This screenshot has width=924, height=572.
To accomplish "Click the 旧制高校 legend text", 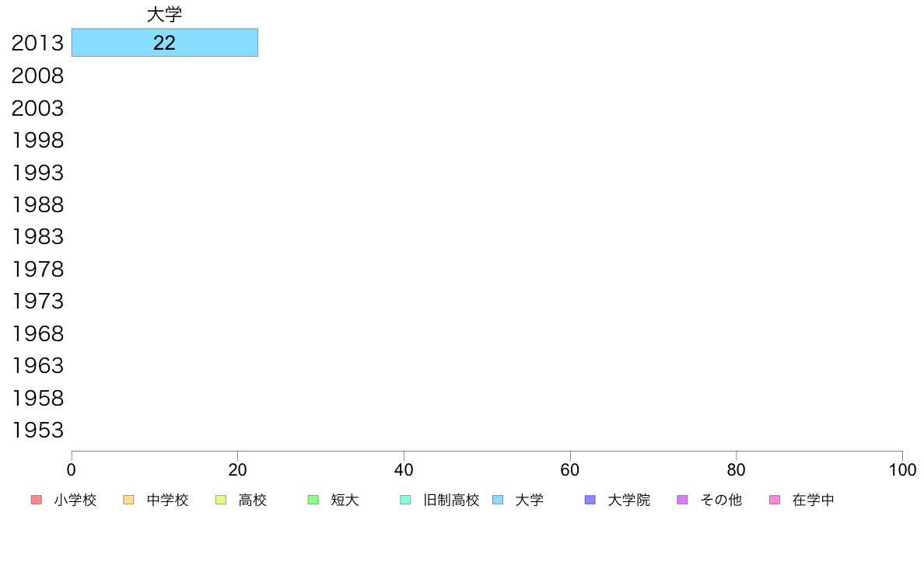I will click(x=451, y=500).
